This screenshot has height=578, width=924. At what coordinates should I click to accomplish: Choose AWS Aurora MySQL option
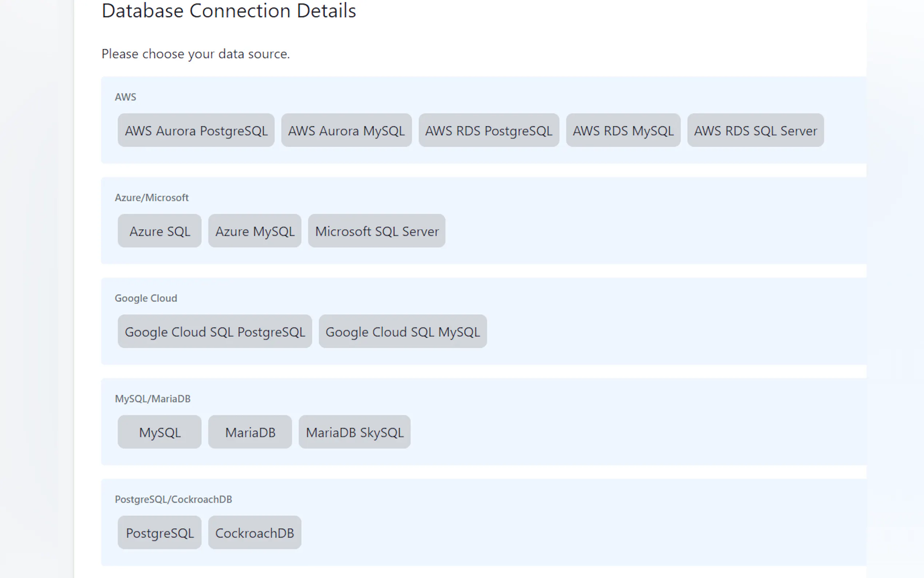point(346,130)
